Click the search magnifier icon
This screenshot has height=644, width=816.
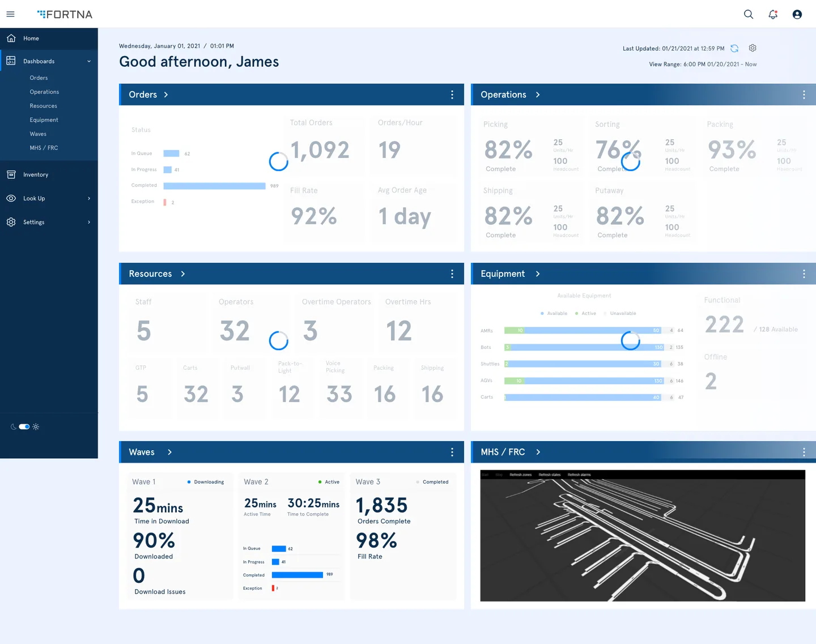click(x=749, y=14)
